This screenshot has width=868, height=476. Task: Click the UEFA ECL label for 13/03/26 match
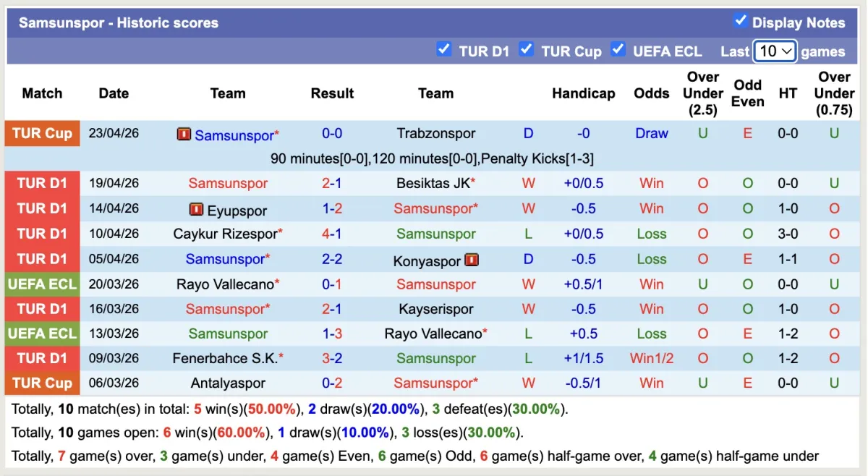tap(42, 333)
